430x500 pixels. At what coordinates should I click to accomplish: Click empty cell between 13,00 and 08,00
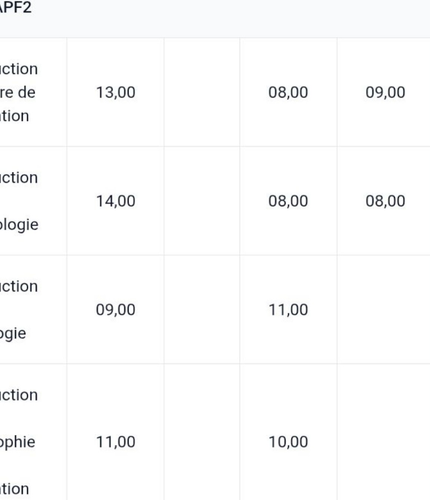(x=202, y=92)
